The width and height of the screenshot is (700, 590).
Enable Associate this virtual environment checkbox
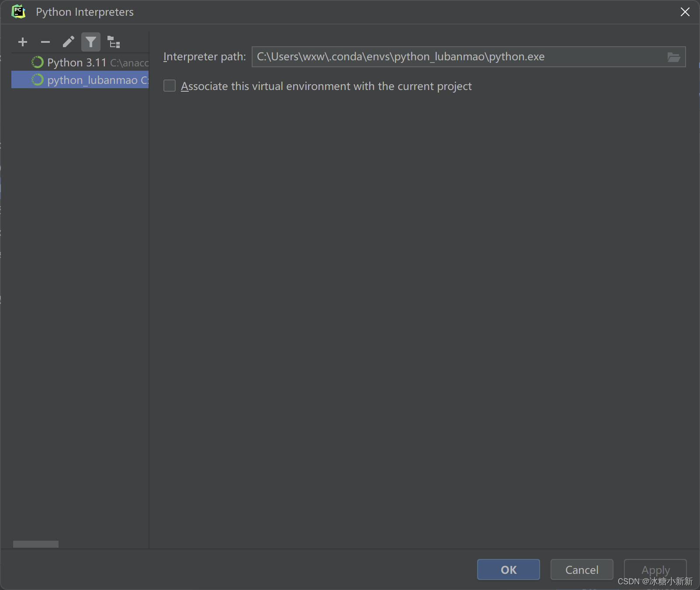coord(170,86)
